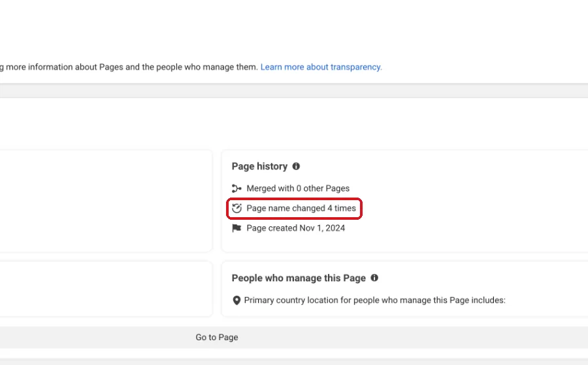
Task: Click the Page history info icon
Action: [296, 166]
